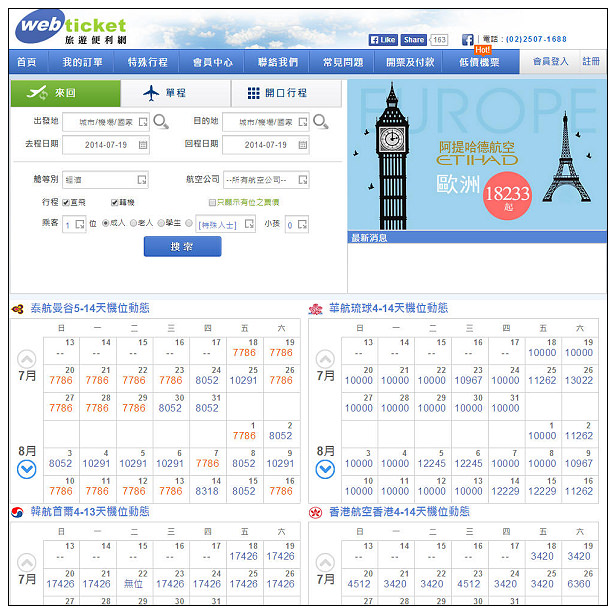The width and height of the screenshot is (616, 614).
Task: Open 華航琉球4-14天機位動態 heading link
Action: [x=389, y=308]
